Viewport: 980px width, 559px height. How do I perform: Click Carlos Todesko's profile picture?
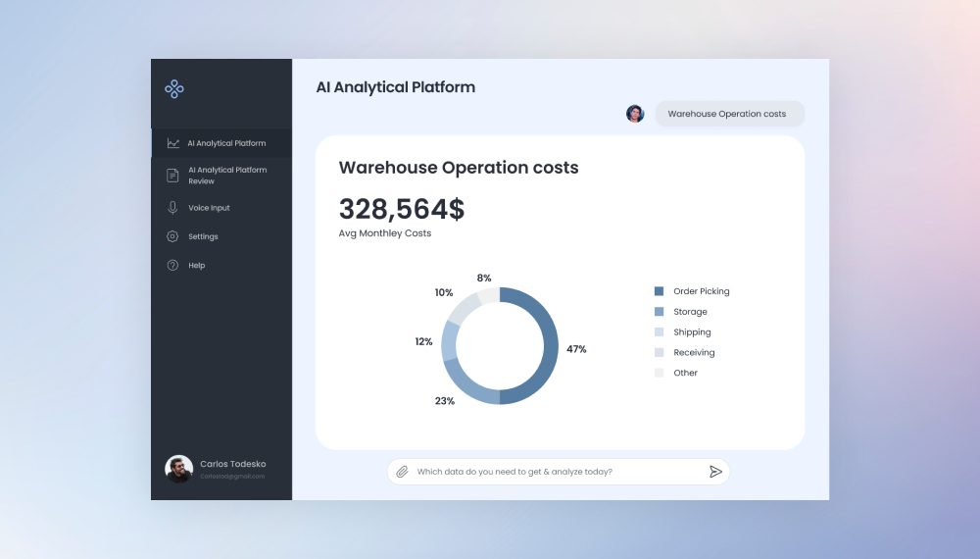click(178, 469)
